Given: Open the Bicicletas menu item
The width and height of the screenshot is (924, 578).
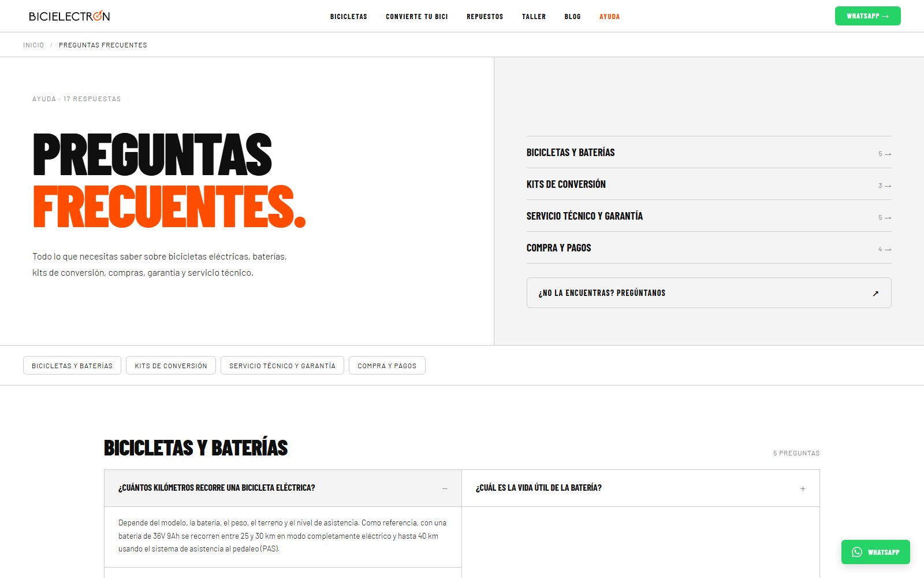Looking at the screenshot, I should tap(349, 16).
